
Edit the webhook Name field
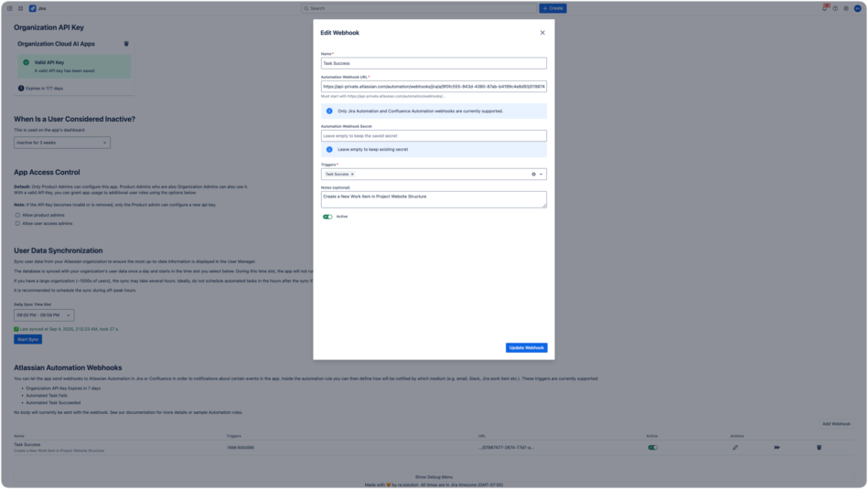[434, 63]
